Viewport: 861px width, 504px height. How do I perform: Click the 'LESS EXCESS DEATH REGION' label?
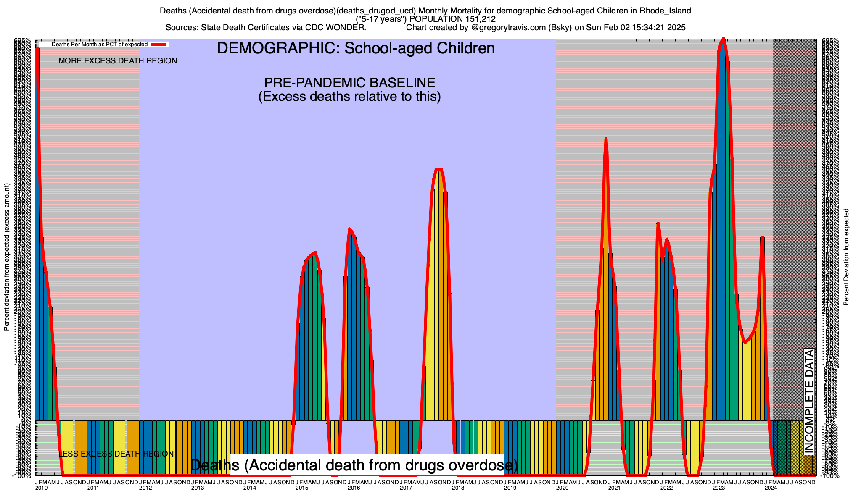[116, 454]
